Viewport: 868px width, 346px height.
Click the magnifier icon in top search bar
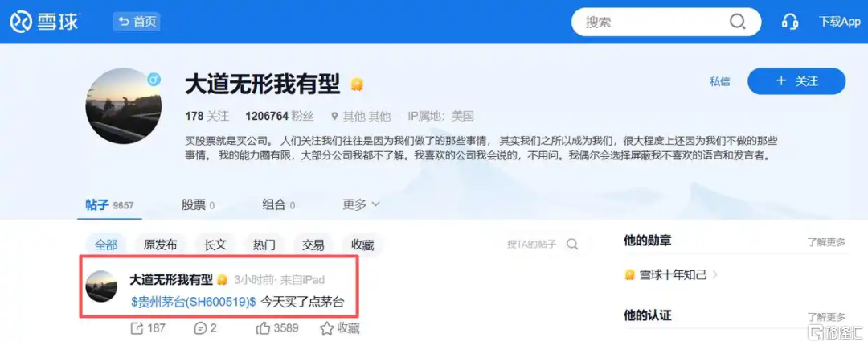737,22
